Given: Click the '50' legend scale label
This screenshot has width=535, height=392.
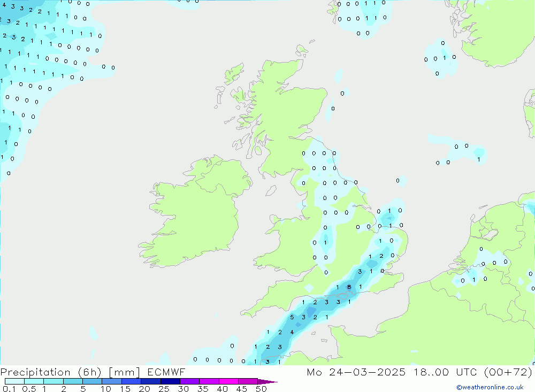Looking at the screenshot, I should [261, 389].
